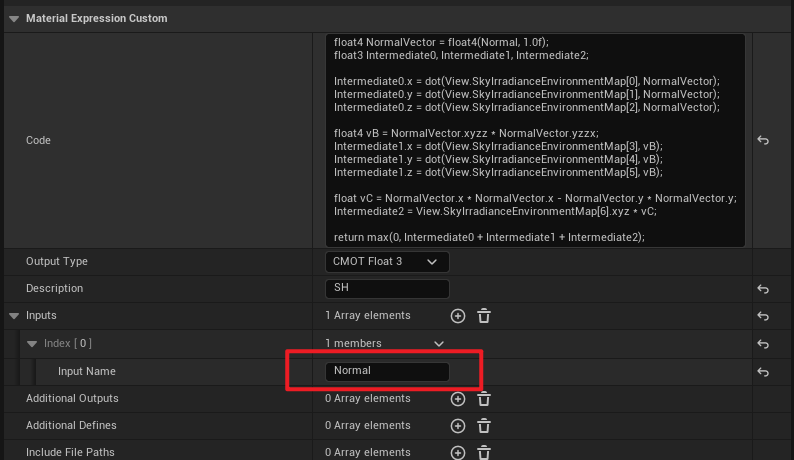
Task: Add an element to Include File Paths
Action: tap(458, 452)
